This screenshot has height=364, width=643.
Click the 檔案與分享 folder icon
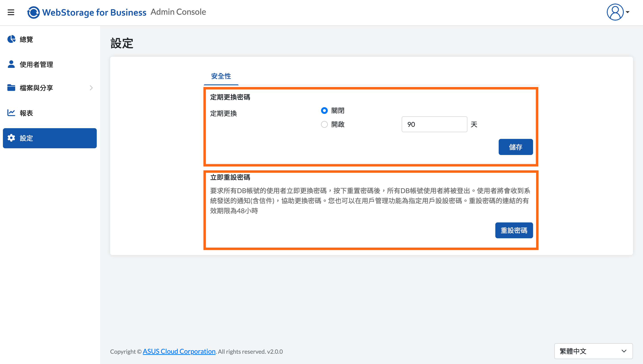11,88
